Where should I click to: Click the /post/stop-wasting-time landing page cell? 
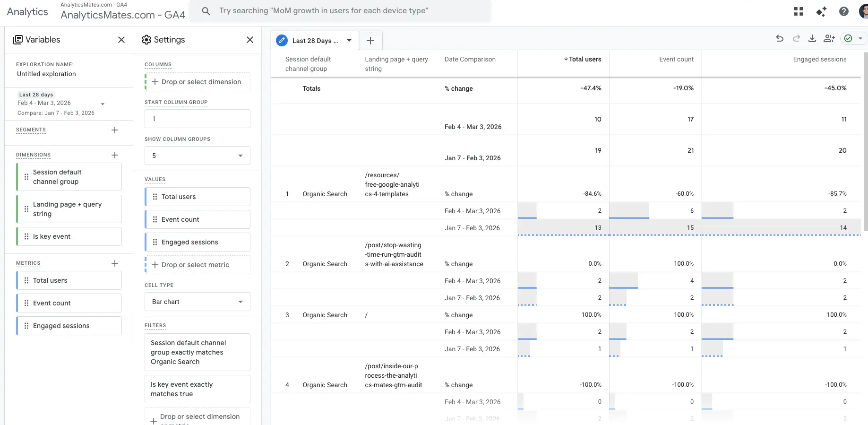[394, 254]
